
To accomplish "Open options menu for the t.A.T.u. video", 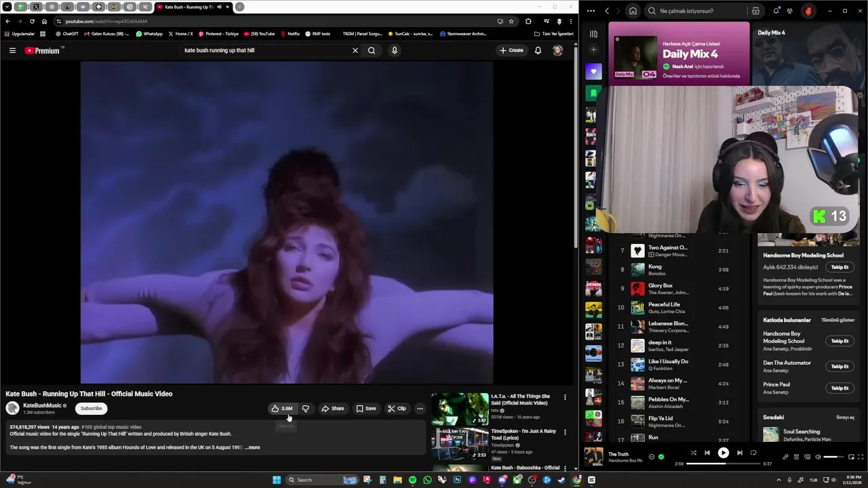I will click(565, 397).
